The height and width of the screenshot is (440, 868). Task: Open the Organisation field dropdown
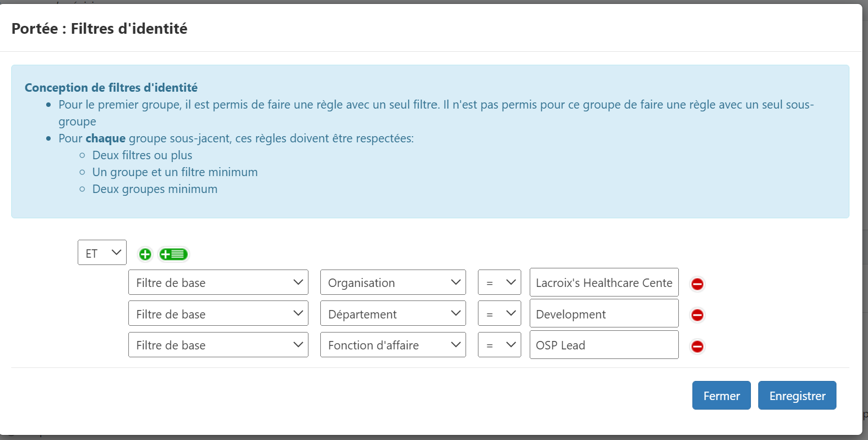coord(393,282)
